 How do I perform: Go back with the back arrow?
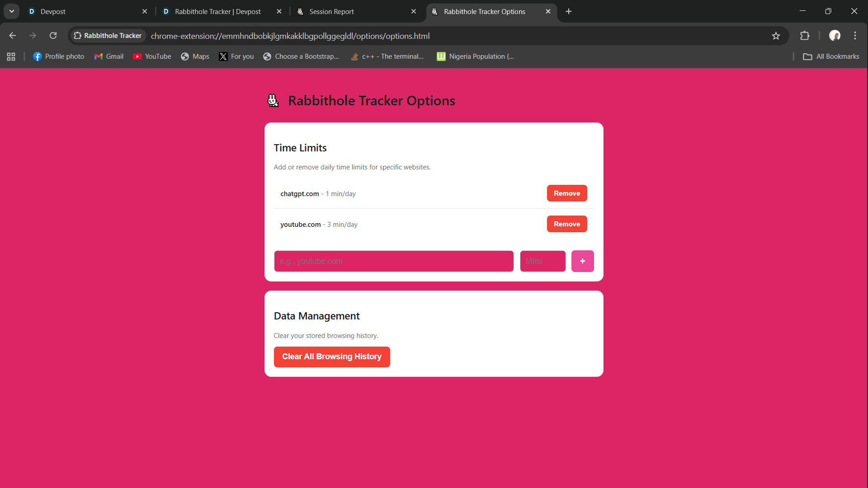coord(13,36)
